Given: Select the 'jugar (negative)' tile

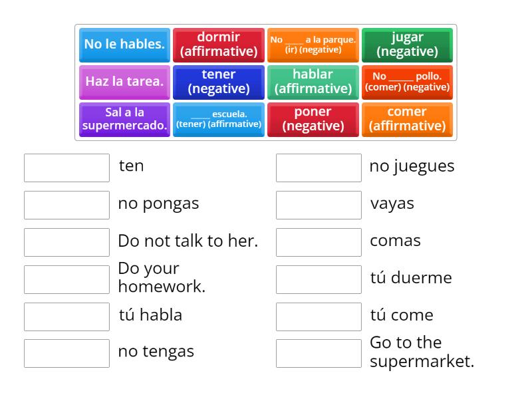Looking at the screenshot, I should [407, 45].
